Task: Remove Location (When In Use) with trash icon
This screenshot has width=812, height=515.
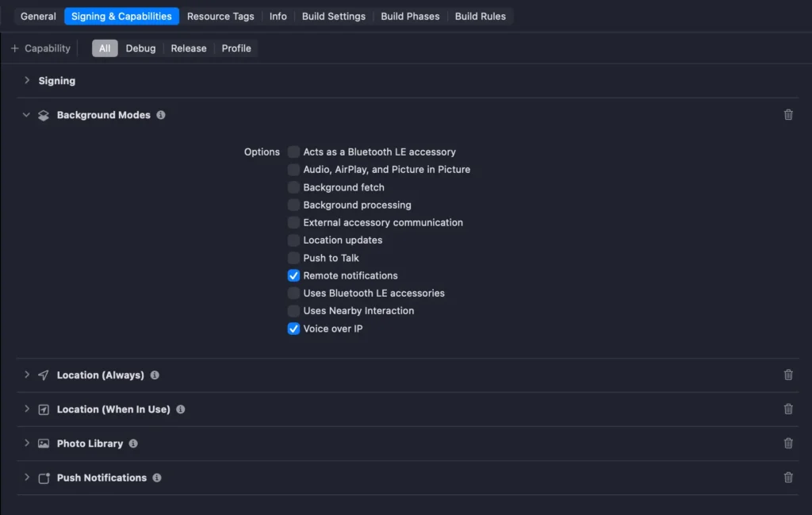Action: point(788,409)
